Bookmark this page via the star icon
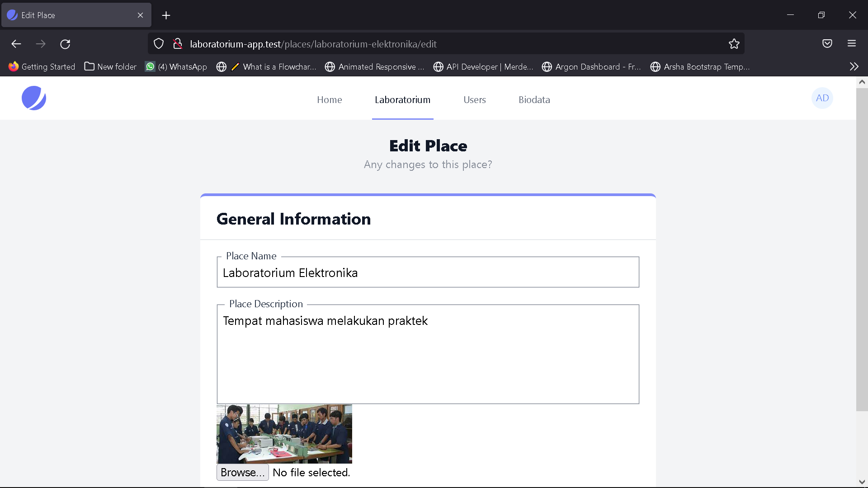The image size is (868, 488). click(734, 44)
